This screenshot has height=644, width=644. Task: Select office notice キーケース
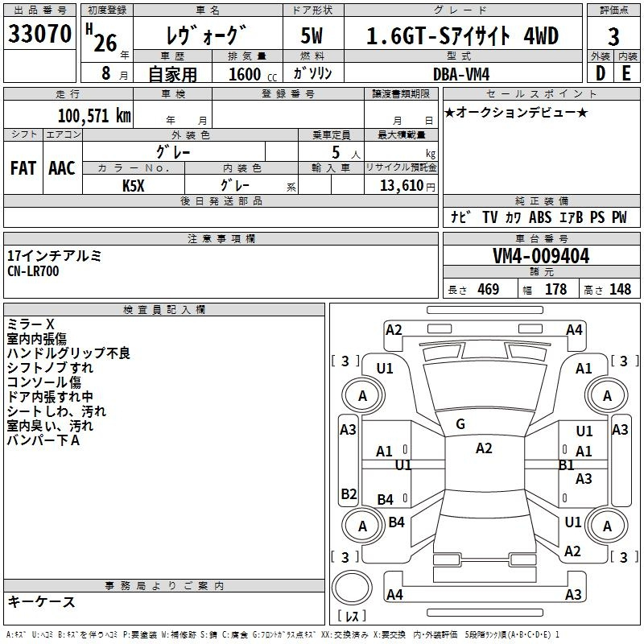(41, 602)
